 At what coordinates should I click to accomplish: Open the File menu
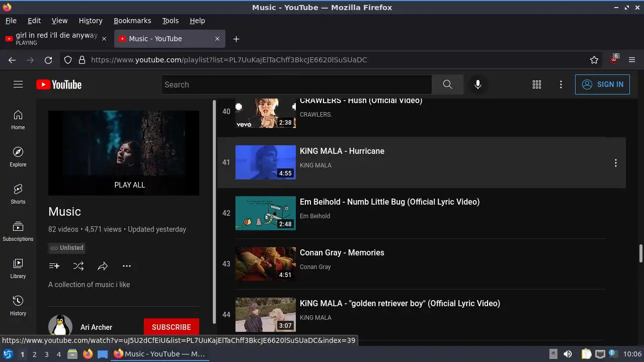[x=11, y=21]
